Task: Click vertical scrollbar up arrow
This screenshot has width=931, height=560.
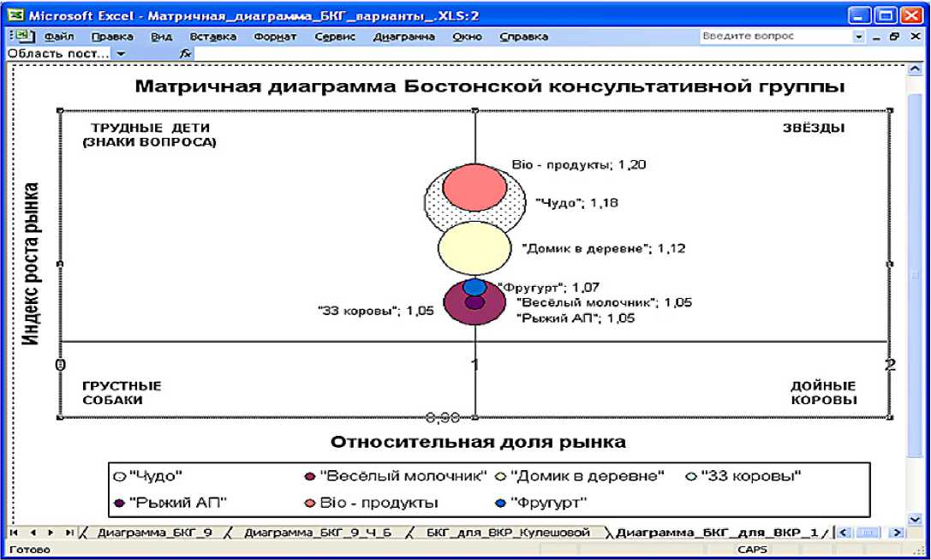Action: point(915,70)
